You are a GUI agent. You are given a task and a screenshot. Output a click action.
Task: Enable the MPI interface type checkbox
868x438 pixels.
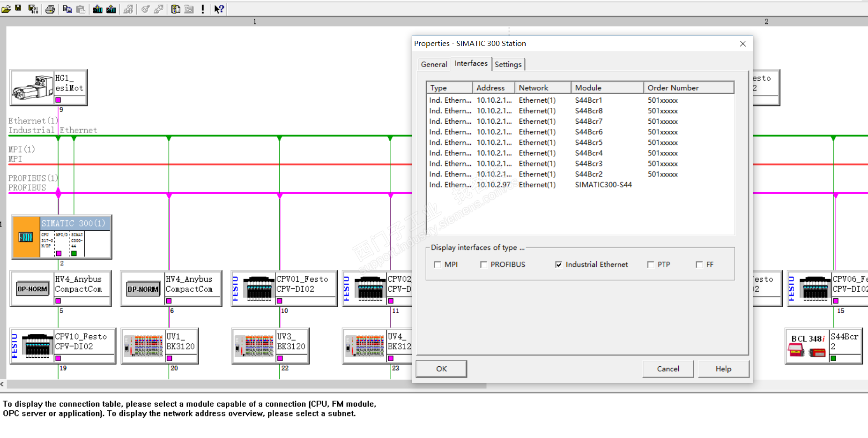(x=438, y=264)
